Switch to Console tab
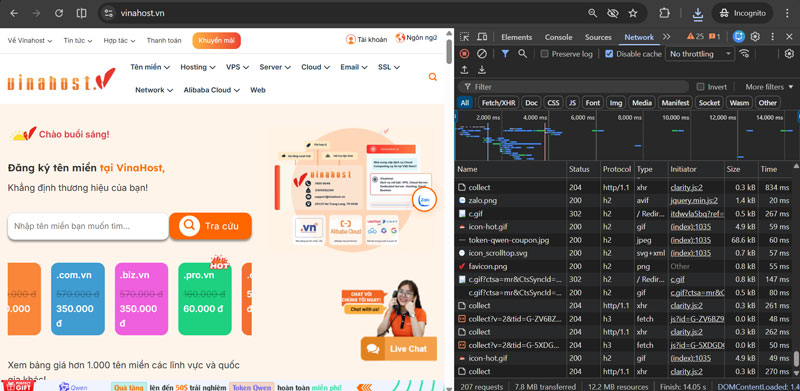The image size is (800, 391). 558,37
